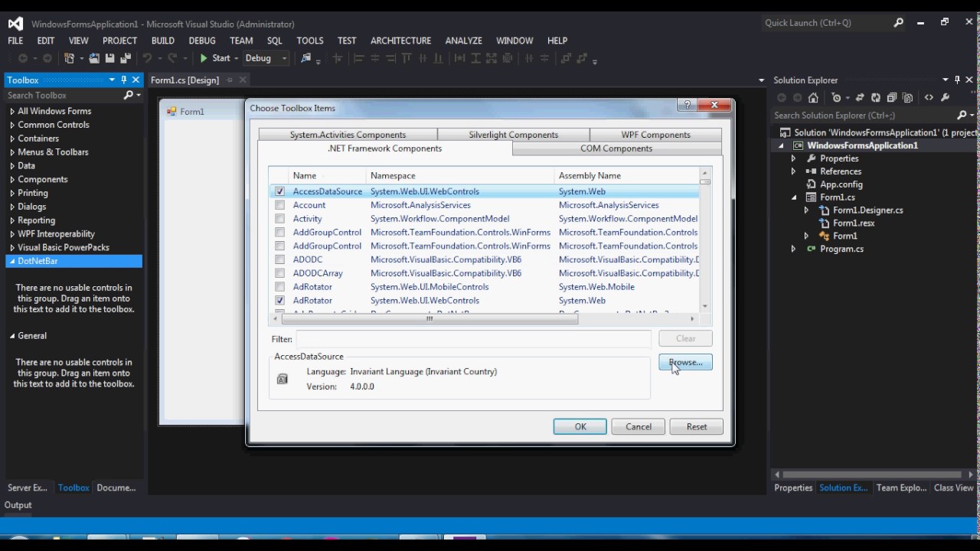The image size is (980, 551).
Task: Pin the Solution Explorer panel
Action: point(957,80)
